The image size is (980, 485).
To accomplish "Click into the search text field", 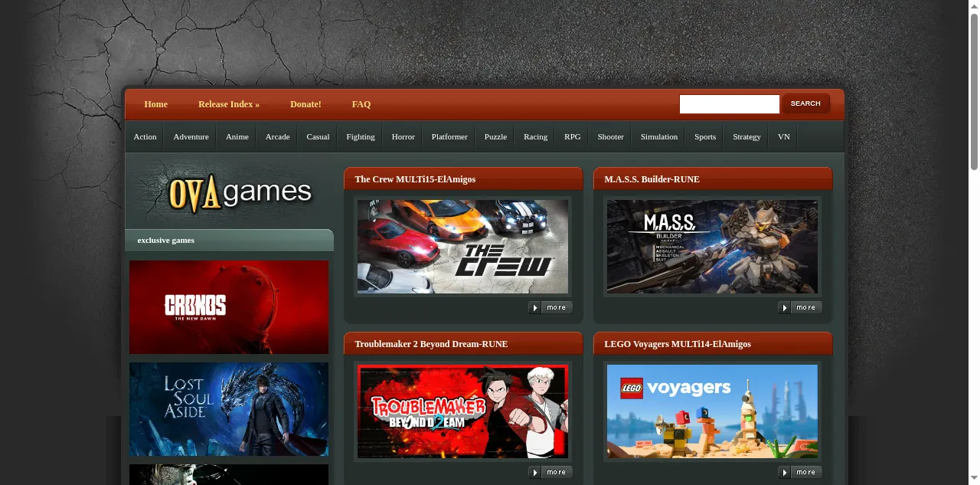I will point(730,104).
